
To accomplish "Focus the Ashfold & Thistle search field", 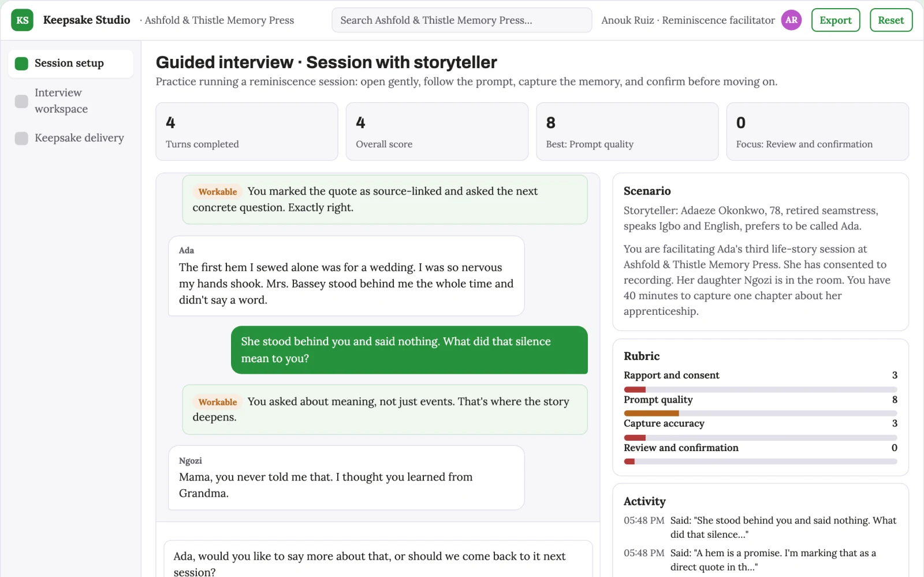I will tap(461, 20).
